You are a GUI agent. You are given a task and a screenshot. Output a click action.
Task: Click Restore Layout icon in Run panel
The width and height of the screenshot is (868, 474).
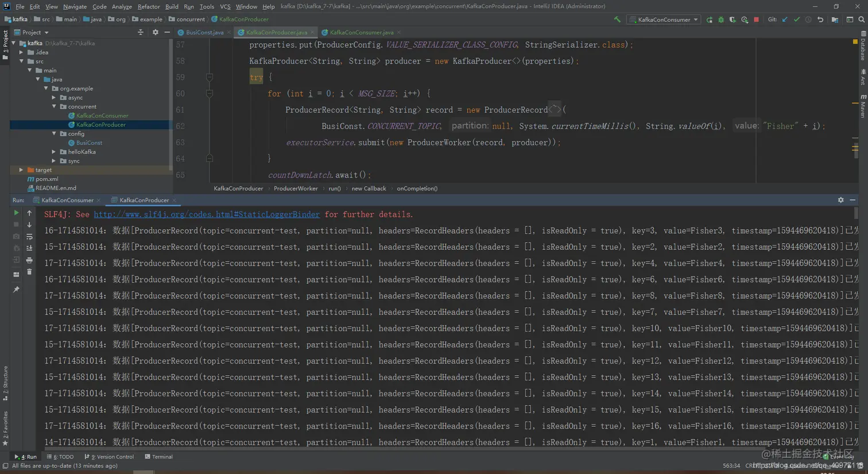click(x=16, y=275)
